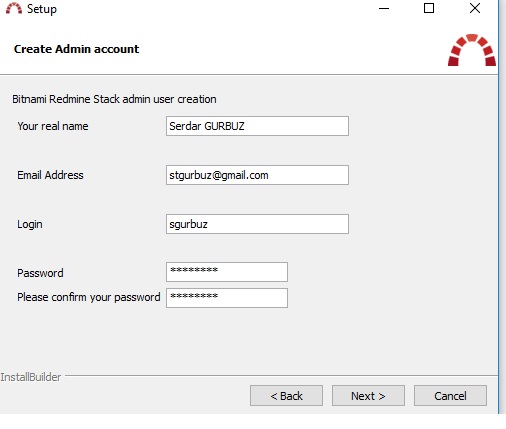Cancel the Redmine installation
Viewport: 506px width, 429px height.
450,396
